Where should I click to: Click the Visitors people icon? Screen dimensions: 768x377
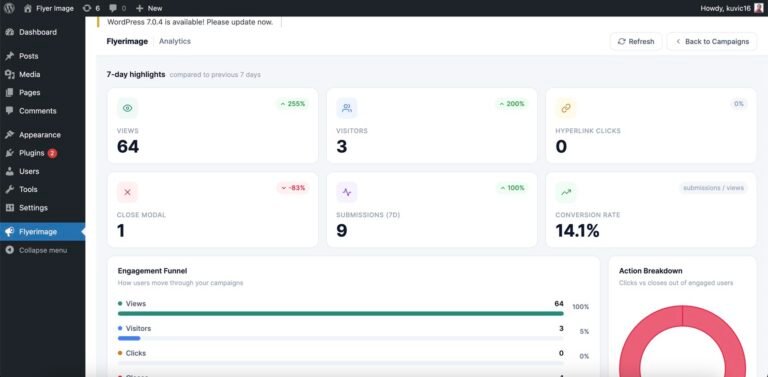coord(347,108)
